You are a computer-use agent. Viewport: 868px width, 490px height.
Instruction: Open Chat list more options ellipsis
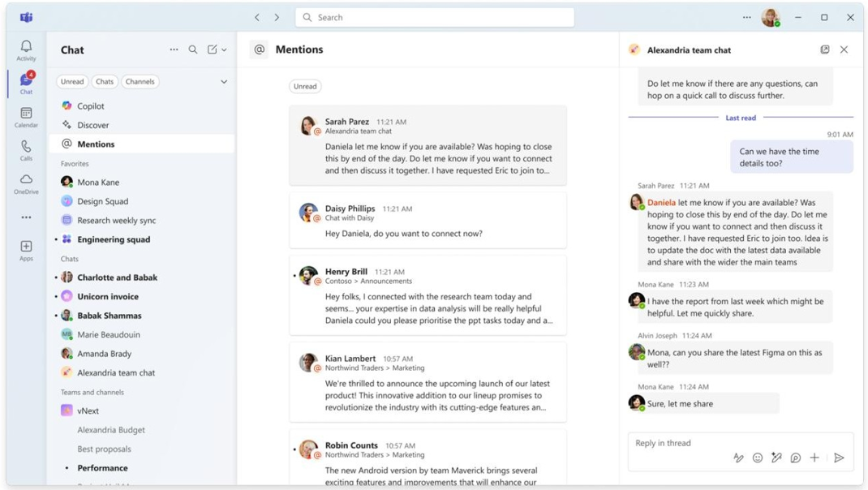click(x=174, y=49)
